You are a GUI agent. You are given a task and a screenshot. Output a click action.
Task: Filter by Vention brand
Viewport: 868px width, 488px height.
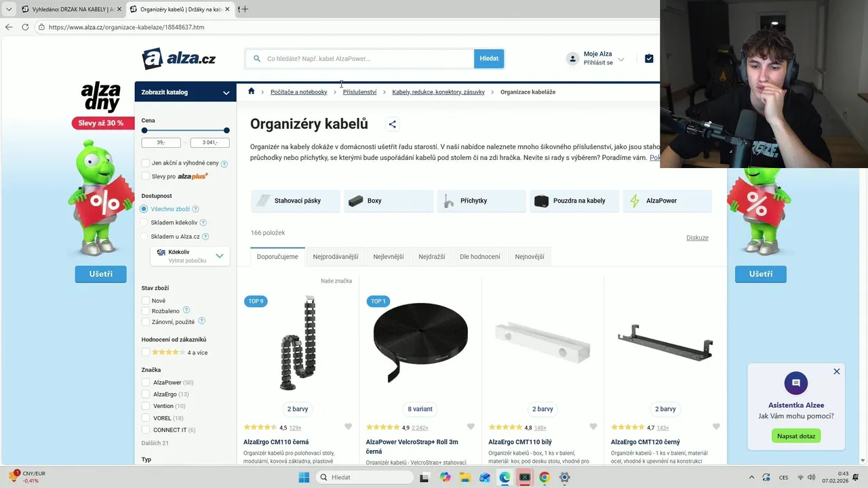145,406
